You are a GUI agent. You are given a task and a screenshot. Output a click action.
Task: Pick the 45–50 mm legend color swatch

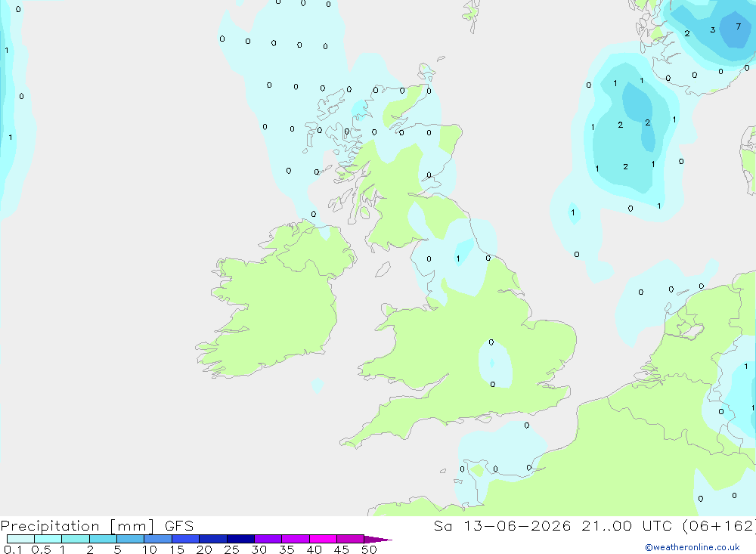(x=351, y=539)
